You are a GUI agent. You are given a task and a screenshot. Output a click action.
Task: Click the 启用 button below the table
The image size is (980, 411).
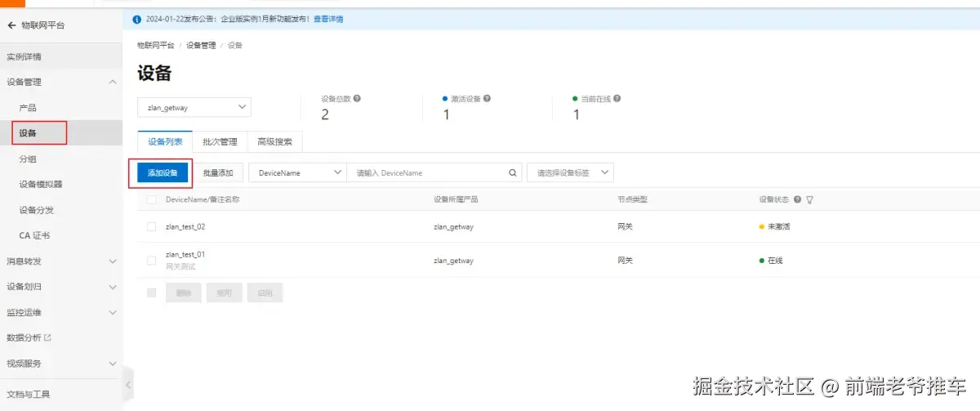pyautogui.click(x=265, y=293)
